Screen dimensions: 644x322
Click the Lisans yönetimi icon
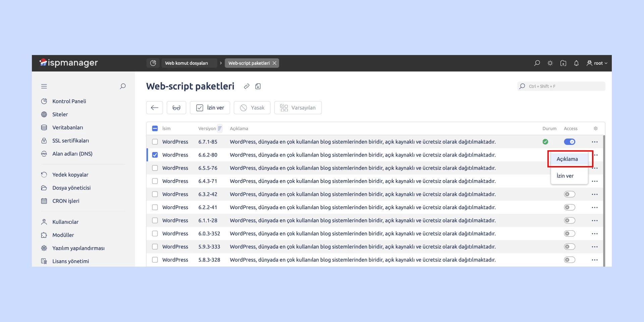coord(44,261)
